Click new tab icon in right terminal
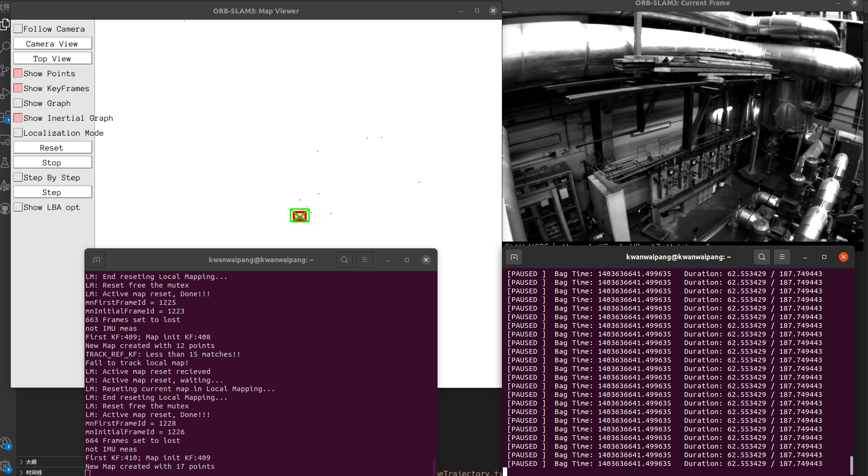Image resolution: width=868 pixels, height=476 pixels. 514,257
